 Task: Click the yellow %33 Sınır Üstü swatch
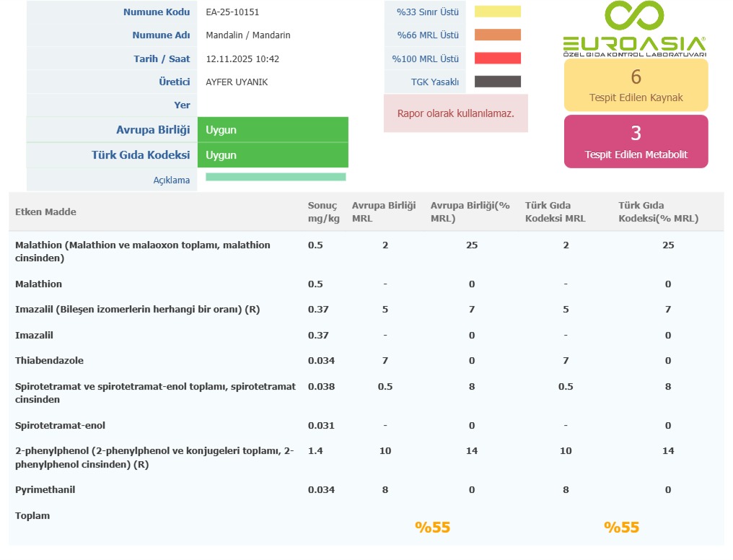[497, 12]
